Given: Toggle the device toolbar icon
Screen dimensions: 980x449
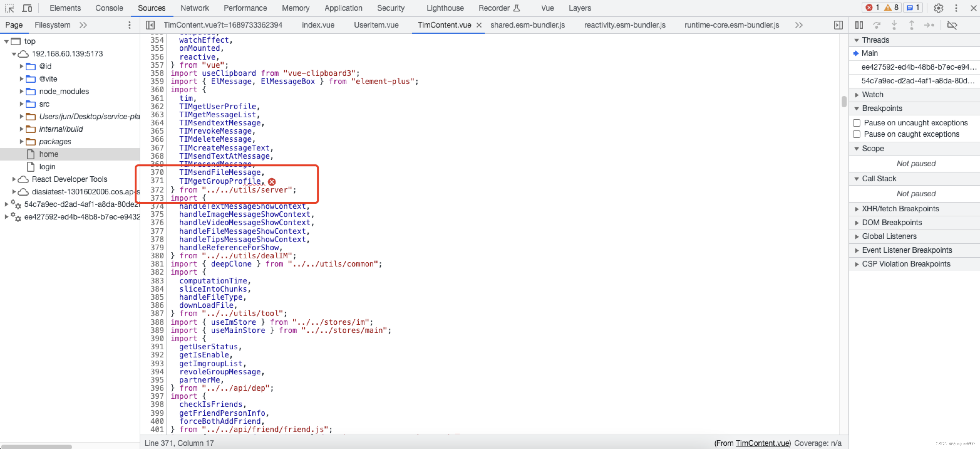Looking at the screenshot, I should coord(27,8).
